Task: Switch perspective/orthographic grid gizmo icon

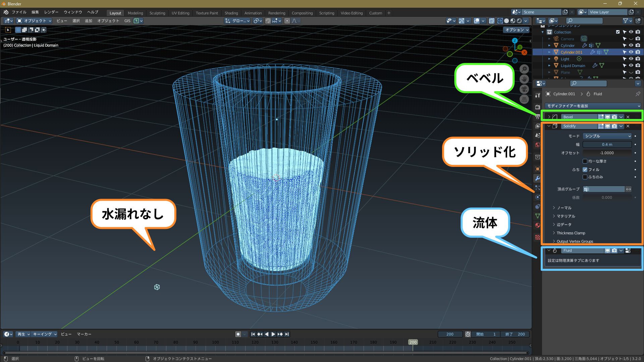Action: pos(524,99)
